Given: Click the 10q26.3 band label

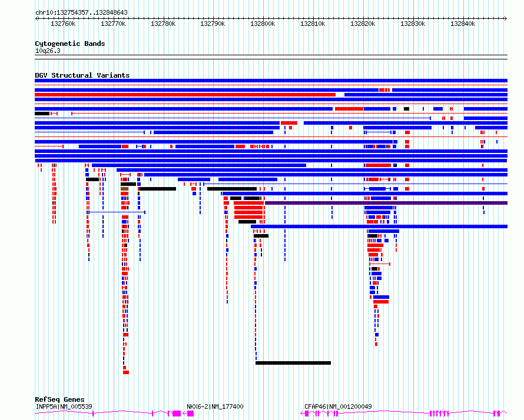Looking at the screenshot, I should [48, 51].
